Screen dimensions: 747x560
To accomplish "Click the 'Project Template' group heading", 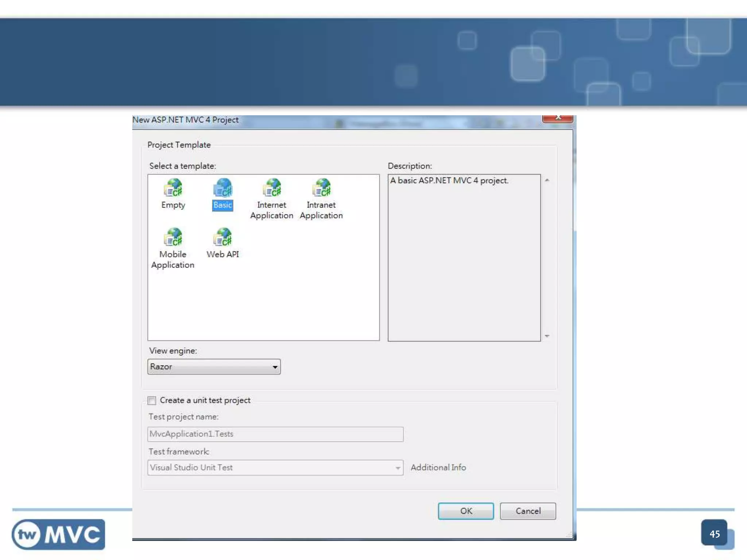I will pos(179,145).
